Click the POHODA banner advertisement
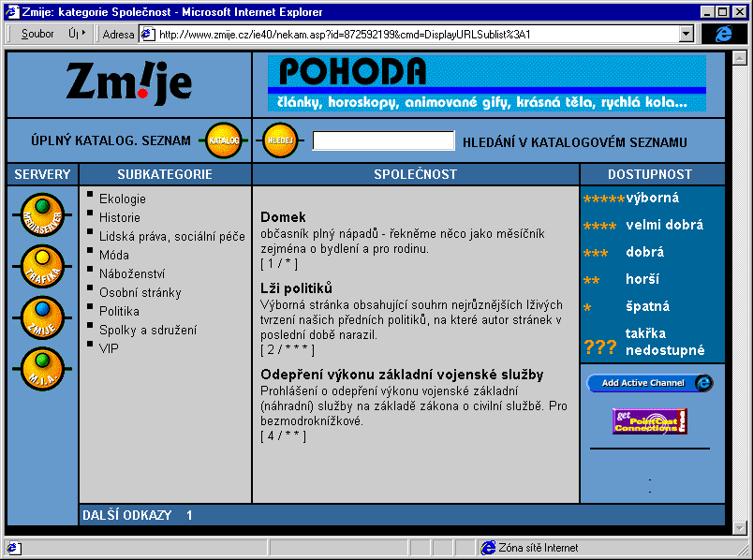Image resolution: width=753 pixels, height=560 pixels. coord(486,83)
